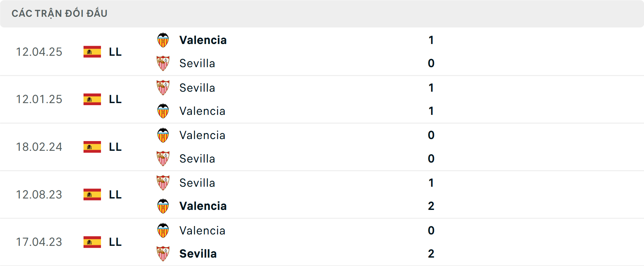This screenshot has width=644, height=266.
Task: Click the Valencia club crest in the 12.04.25 match
Action: point(163,40)
